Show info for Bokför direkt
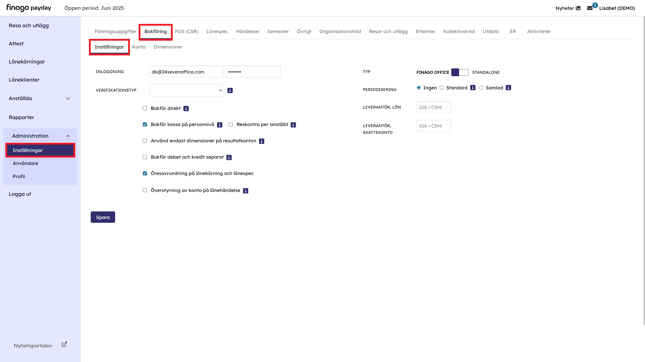The height and width of the screenshot is (362, 645). (x=186, y=109)
